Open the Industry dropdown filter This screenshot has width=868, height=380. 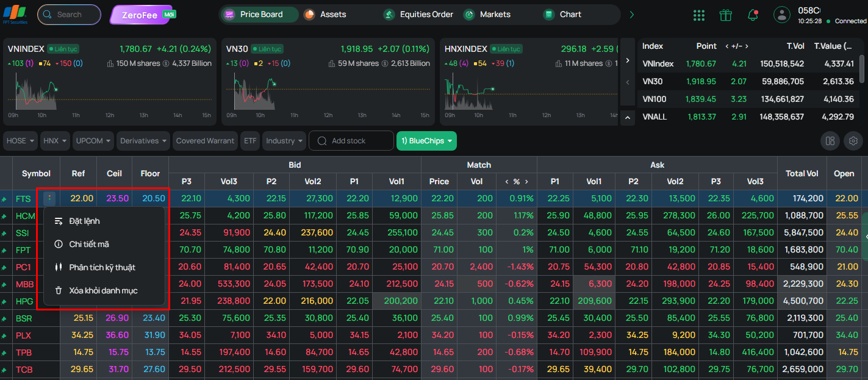coord(284,141)
